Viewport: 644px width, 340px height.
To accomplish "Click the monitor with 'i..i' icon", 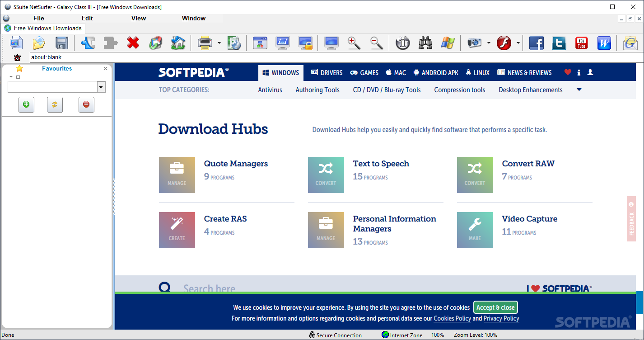I will (x=283, y=43).
